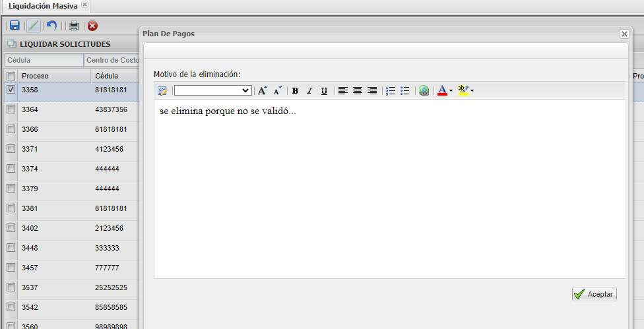
Task: Uncheck the row for proceso 3358
Action: coord(11,90)
